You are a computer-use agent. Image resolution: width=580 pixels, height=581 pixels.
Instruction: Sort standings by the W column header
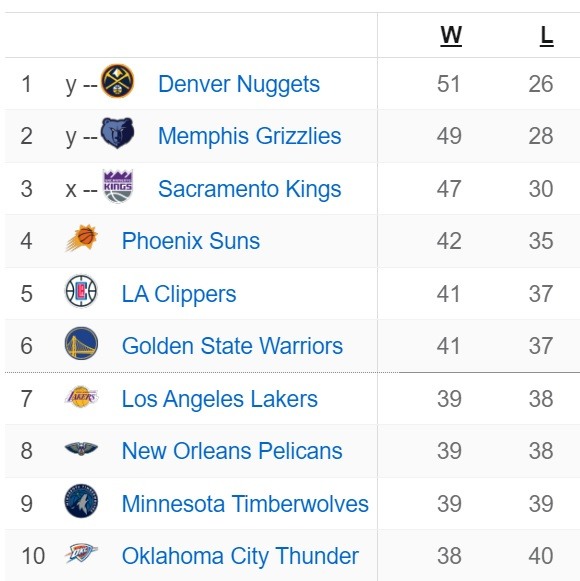(451, 36)
